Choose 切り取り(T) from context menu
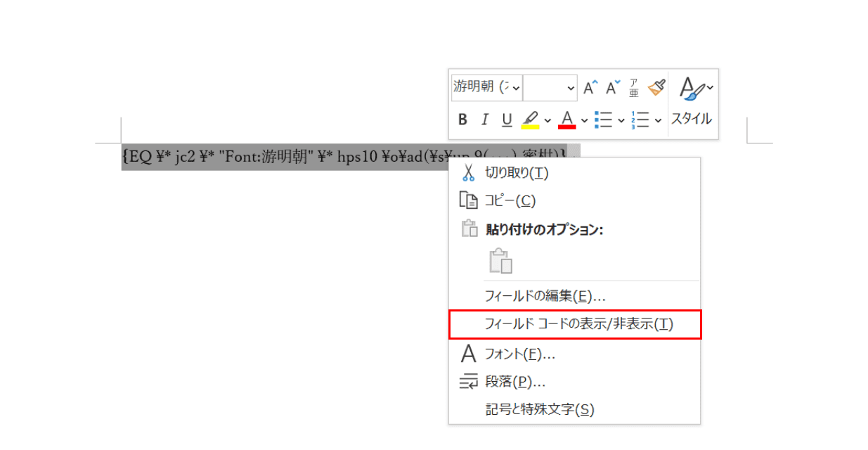Screen dimensions: 868x450 pyautogui.click(x=574, y=172)
